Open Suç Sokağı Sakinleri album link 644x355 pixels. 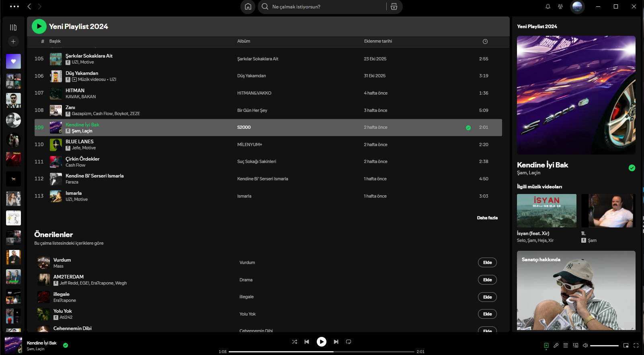[x=256, y=161]
